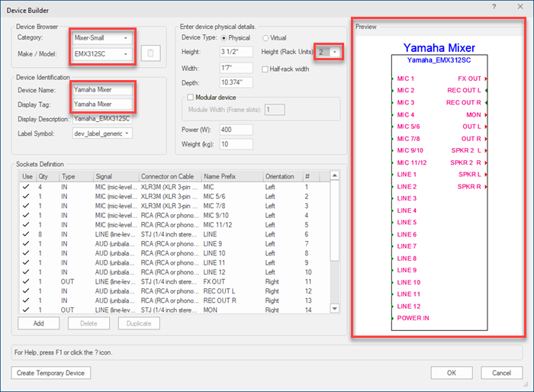Click the Yamaha_EMX312SC label in preview

tap(439, 60)
